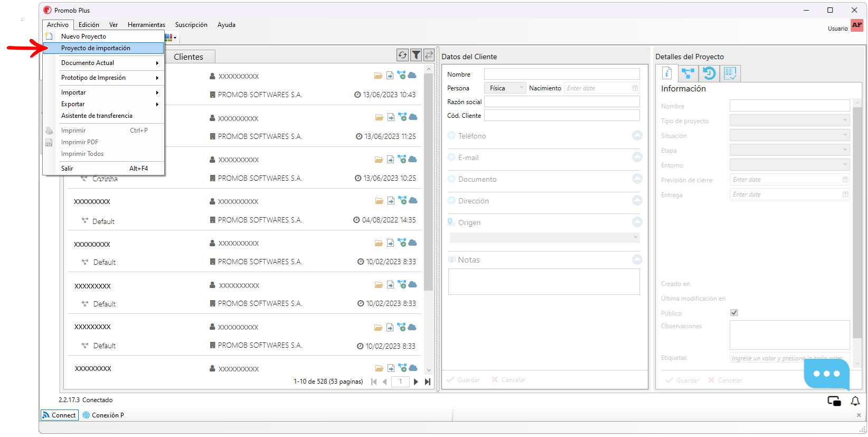The image size is (868, 437).
Task: Open the Tipo de proyecto dropdown
Action: tap(790, 120)
